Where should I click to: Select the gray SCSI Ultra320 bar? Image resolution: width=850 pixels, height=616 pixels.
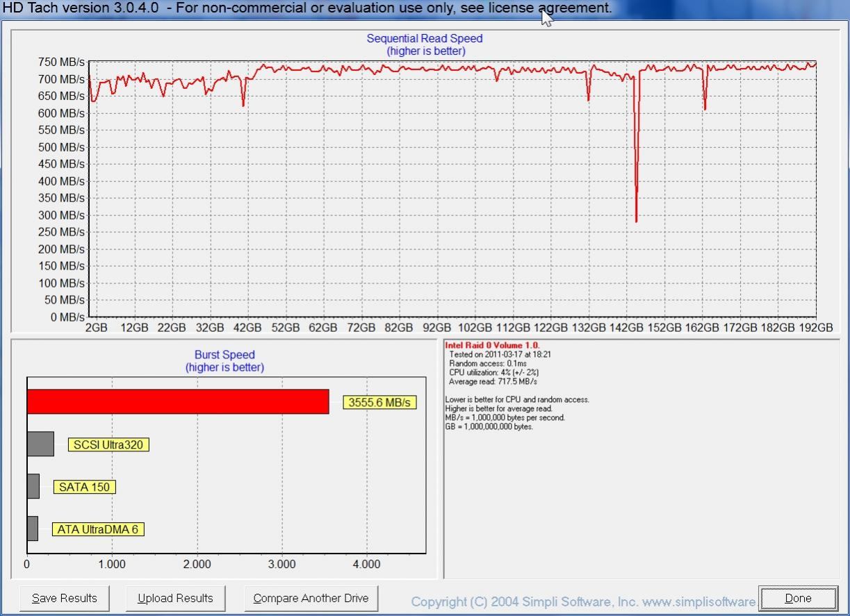(40, 444)
